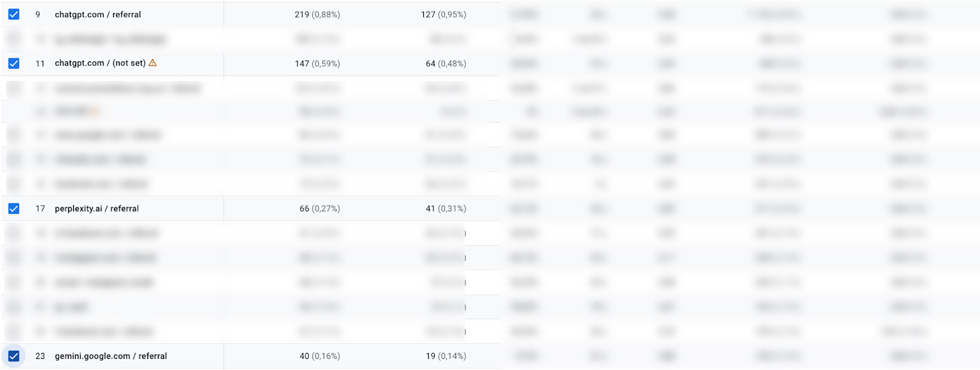The width and height of the screenshot is (980, 370).
Task: Click the chatgpt.com / referral source label
Action: [98, 15]
